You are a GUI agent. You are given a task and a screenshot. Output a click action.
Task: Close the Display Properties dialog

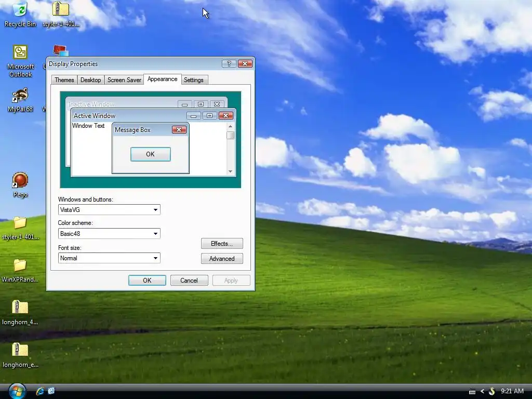245,64
